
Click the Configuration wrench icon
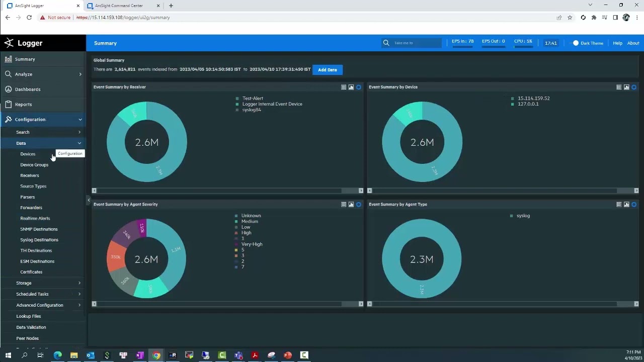pos(8,119)
